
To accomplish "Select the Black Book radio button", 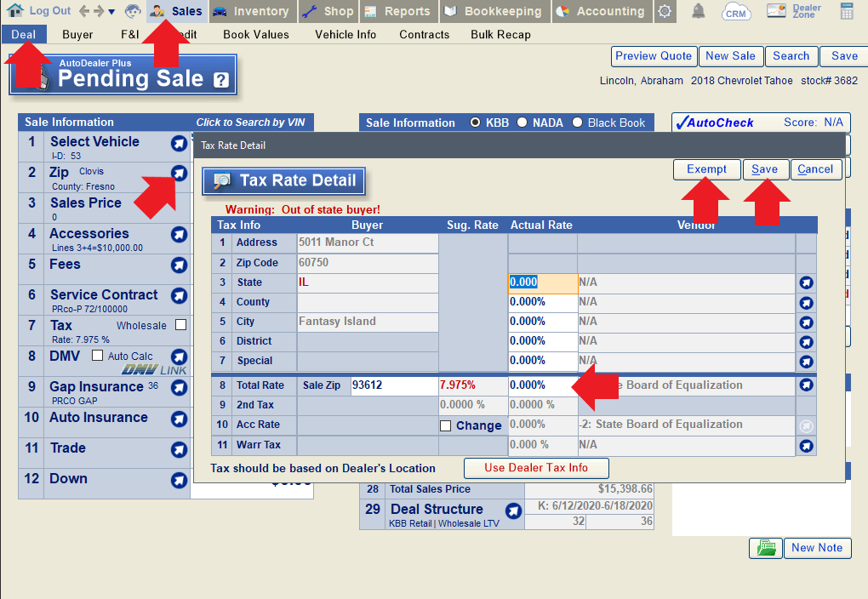I will (x=577, y=123).
